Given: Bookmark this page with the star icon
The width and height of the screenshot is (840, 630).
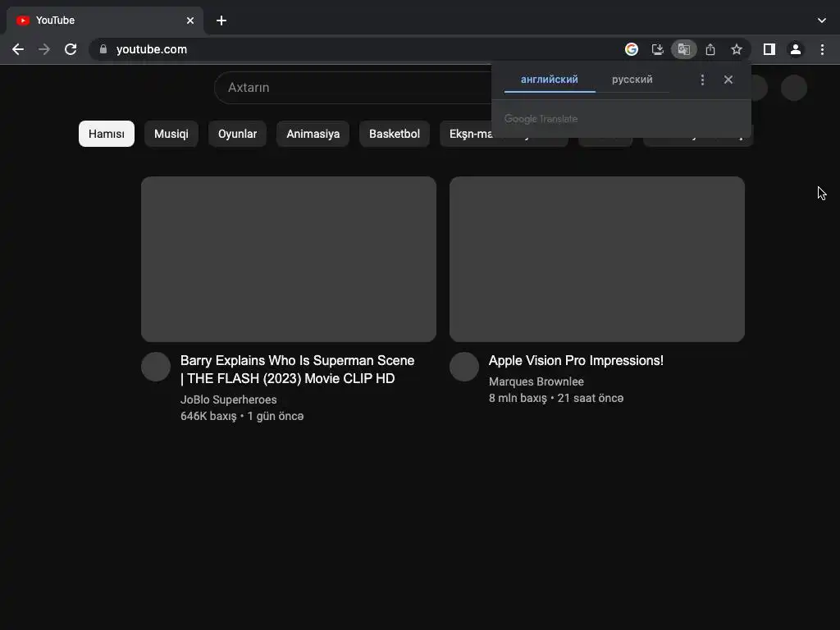Looking at the screenshot, I should (737, 49).
